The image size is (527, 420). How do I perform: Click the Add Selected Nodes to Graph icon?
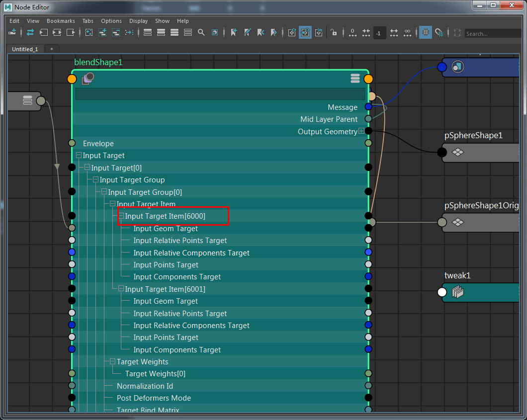[x=103, y=32]
